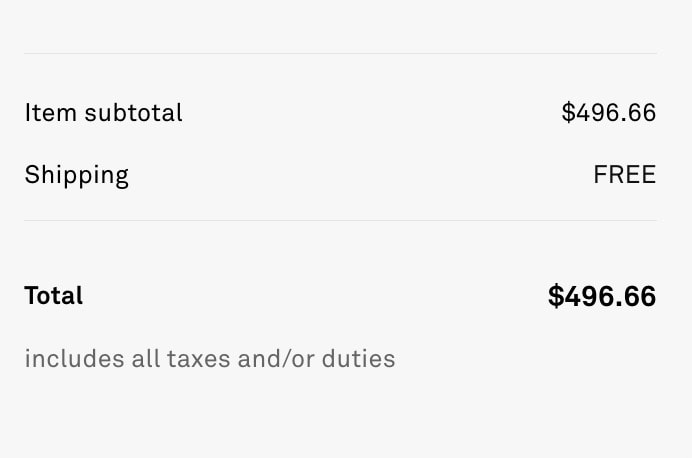
Task: Select the item subtotal amount $496.66
Action: click(609, 113)
